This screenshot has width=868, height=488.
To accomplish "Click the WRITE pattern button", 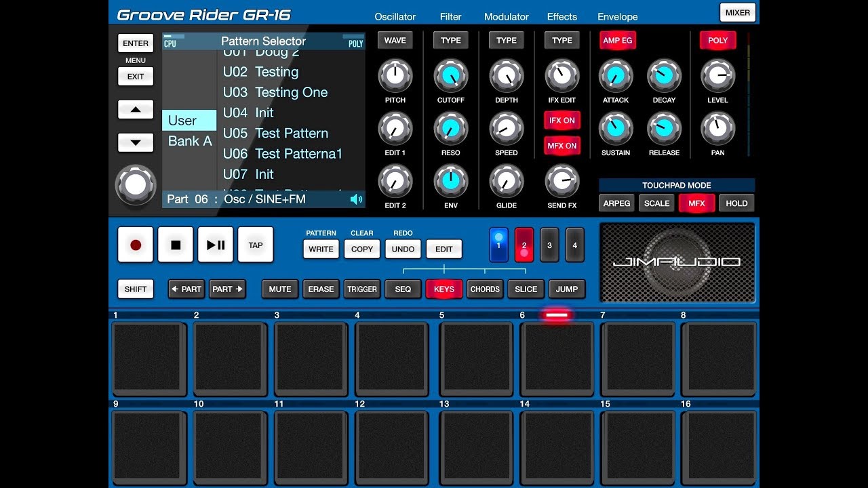I will (x=321, y=249).
